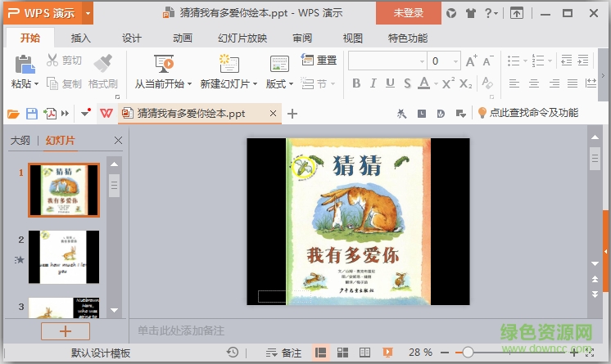Click the Layout (版式) icon
The height and width of the screenshot is (364, 611).
click(x=279, y=64)
